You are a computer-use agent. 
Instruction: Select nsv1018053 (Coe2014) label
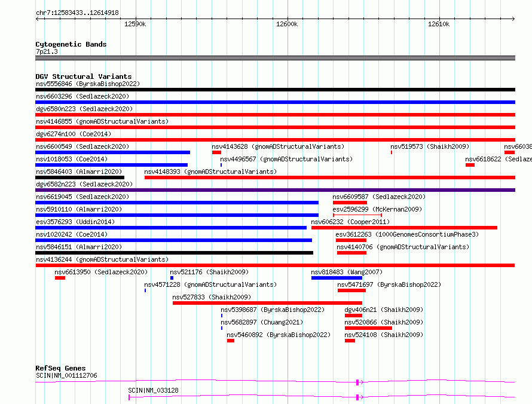point(72,159)
